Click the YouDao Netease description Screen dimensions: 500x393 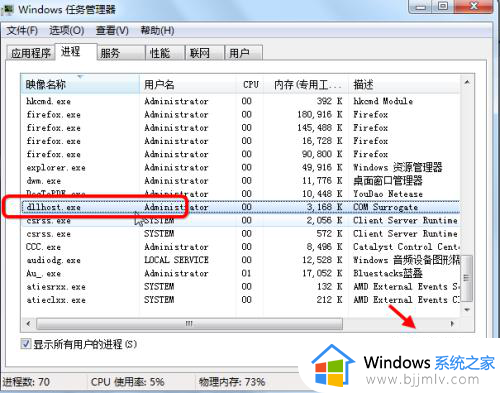tap(388, 194)
